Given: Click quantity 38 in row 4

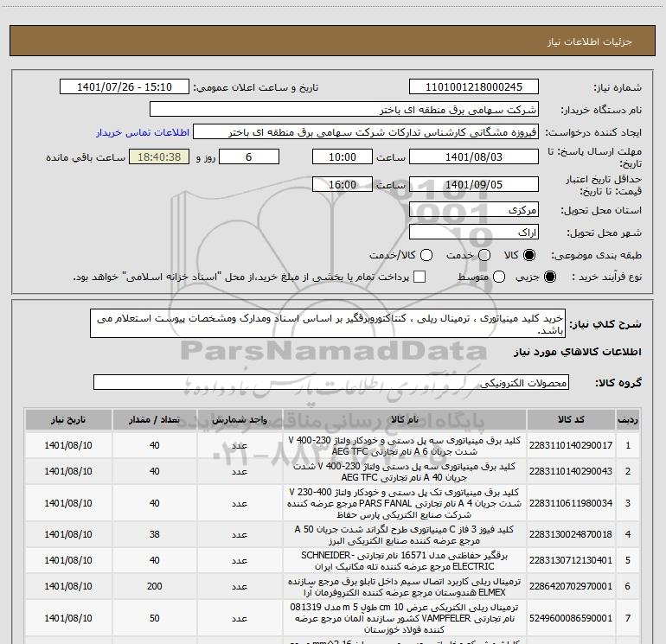Looking at the screenshot, I should coord(154,534).
